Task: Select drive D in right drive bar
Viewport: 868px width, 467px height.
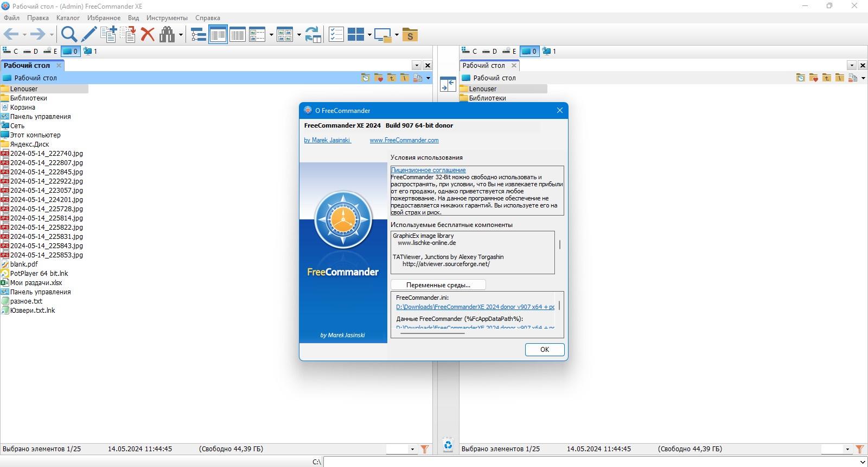Action: click(x=489, y=51)
